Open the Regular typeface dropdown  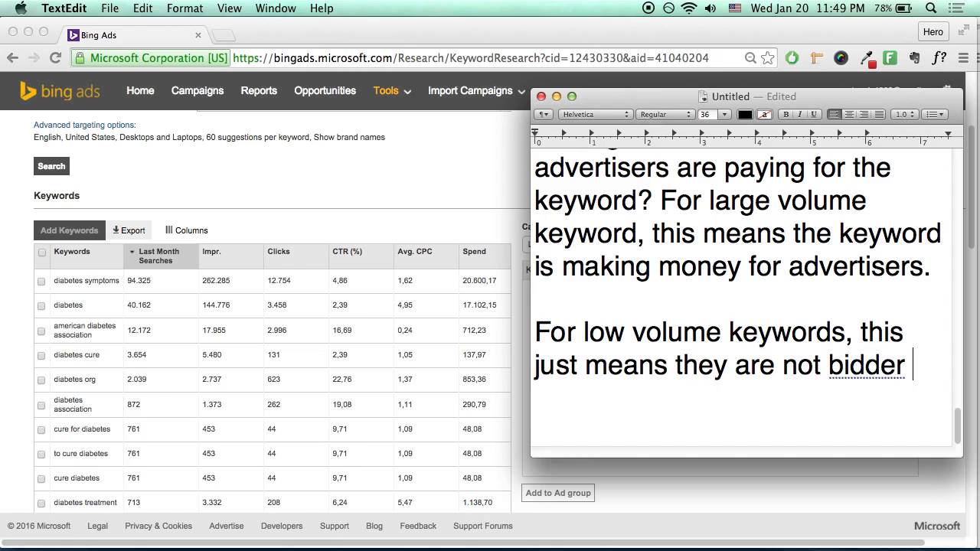point(665,114)
